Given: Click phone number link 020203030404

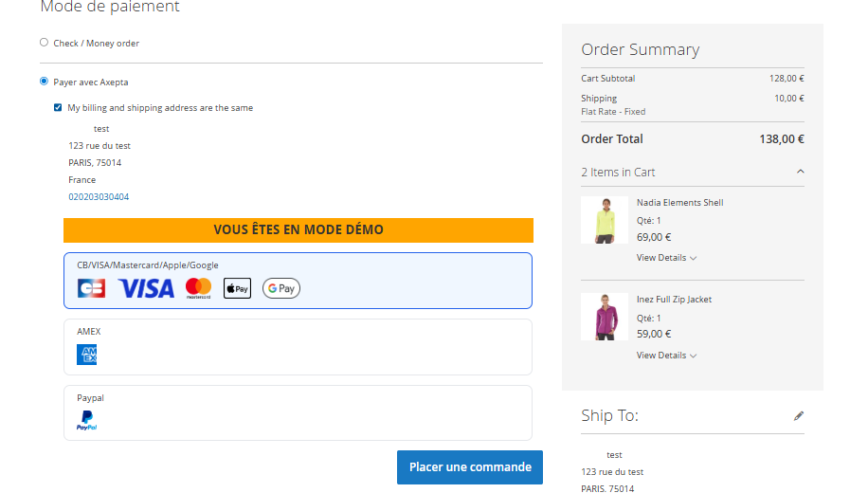Looking at the screenshot, I should pos(99,197).
